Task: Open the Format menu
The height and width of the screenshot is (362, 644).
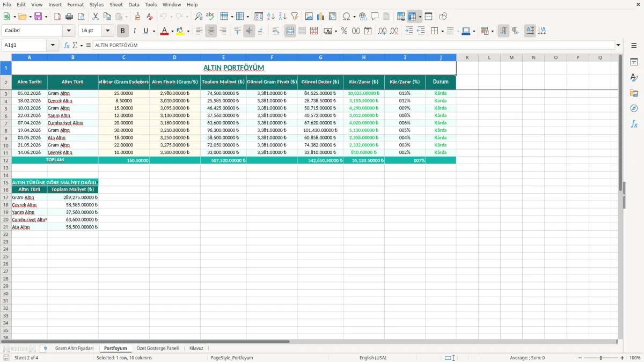Action: click(75, 4)
